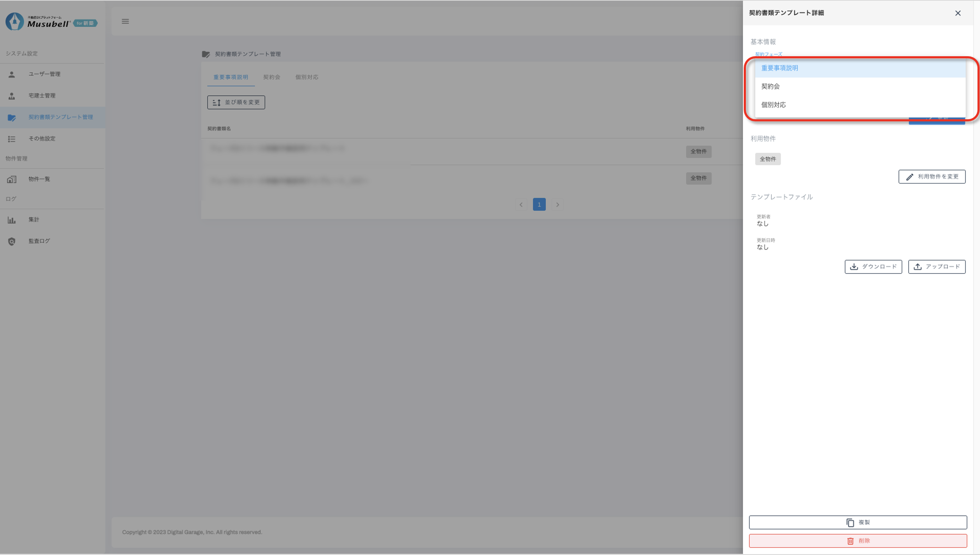Switch to 個別対応 tab

click(x=306, y=77)
